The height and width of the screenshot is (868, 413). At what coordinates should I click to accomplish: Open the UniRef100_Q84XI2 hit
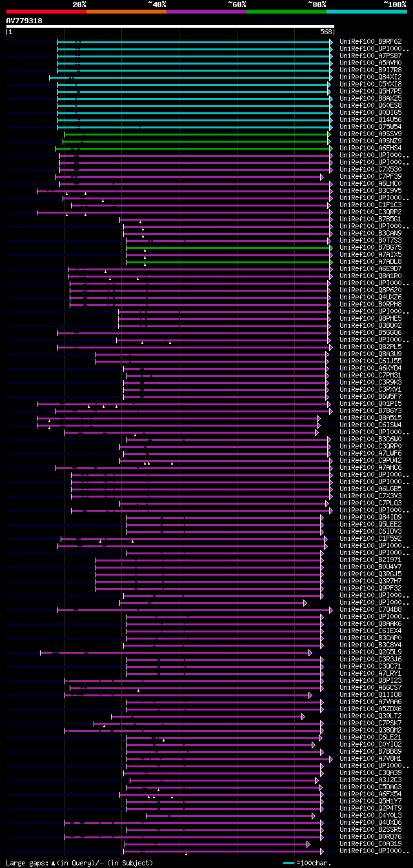pyautogui.click(x=370, y=77)
